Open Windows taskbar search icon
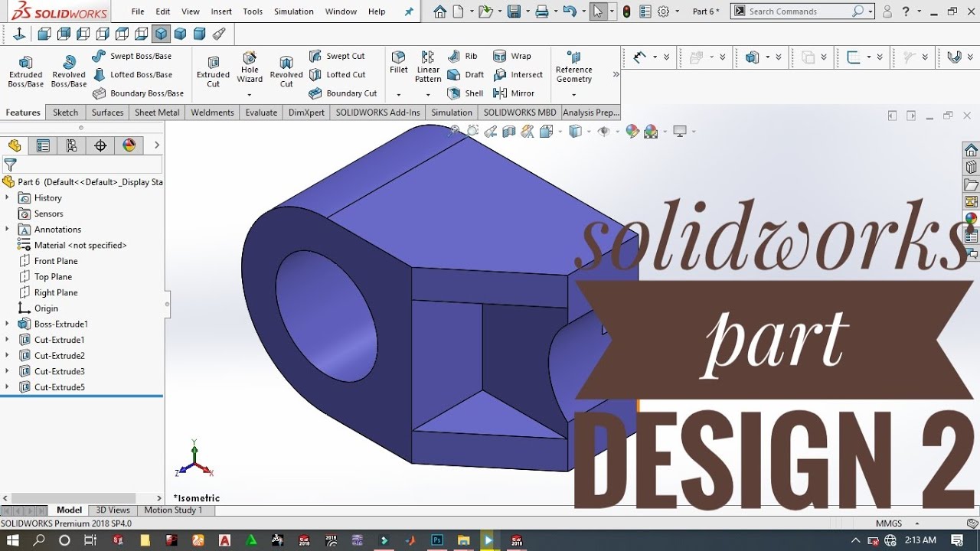This screenshot has height=551, width=980. (39, 540)
